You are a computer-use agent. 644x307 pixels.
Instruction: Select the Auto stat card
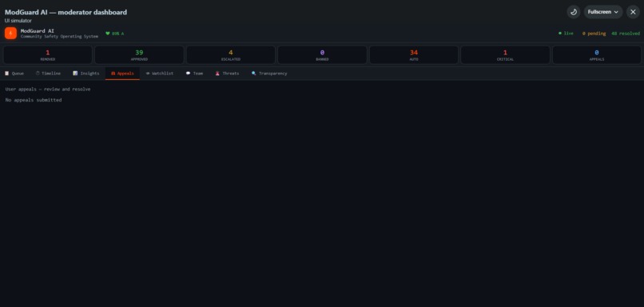[414, 55]
